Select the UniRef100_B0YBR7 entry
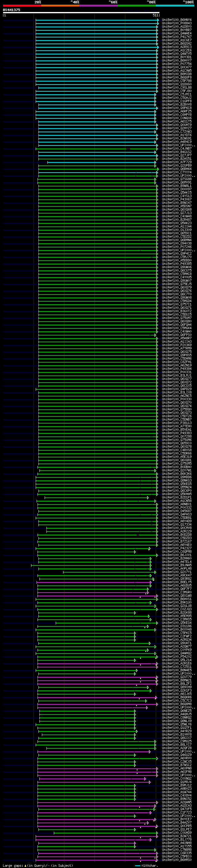Viewport: 197px width, 868px height. (x=177, y=30)
